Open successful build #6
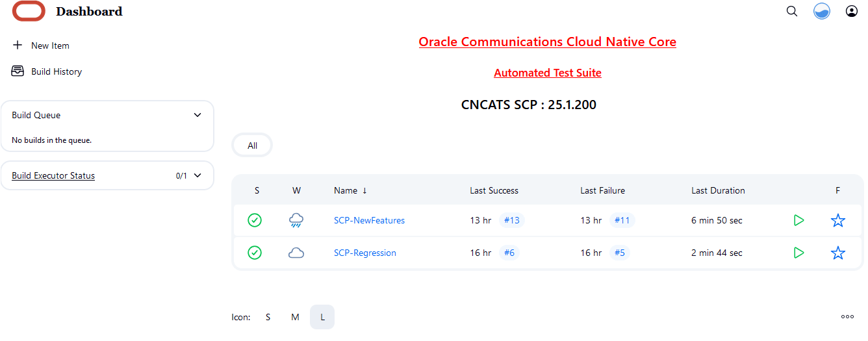Image resolution: width=868 pixels, height=341 pixels. click(509, 253)
